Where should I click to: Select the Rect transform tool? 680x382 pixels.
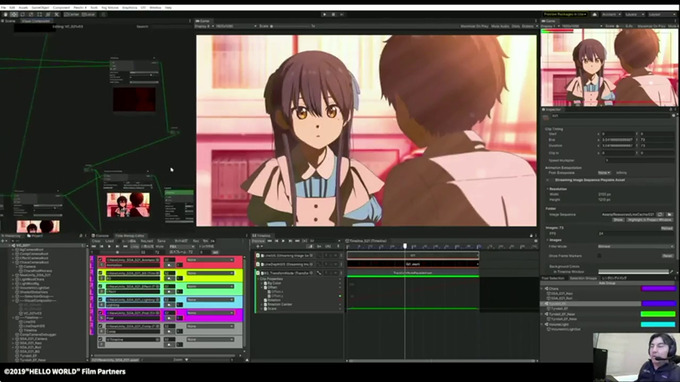pyautogui.click(x=39, y=14)
